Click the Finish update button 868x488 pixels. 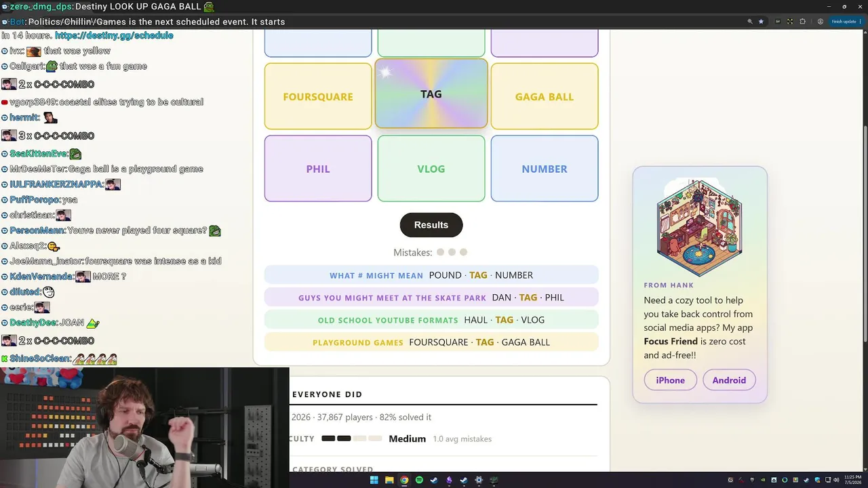click(844, 22)
